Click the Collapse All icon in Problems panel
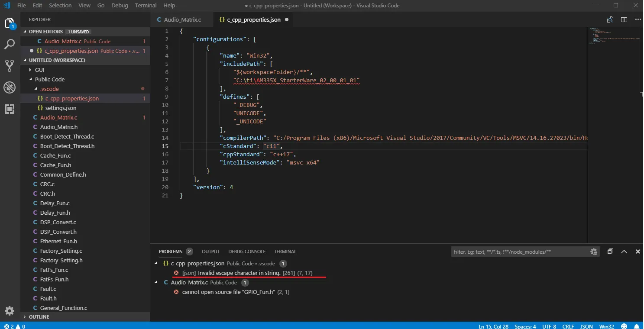 (x=610, y=252)
